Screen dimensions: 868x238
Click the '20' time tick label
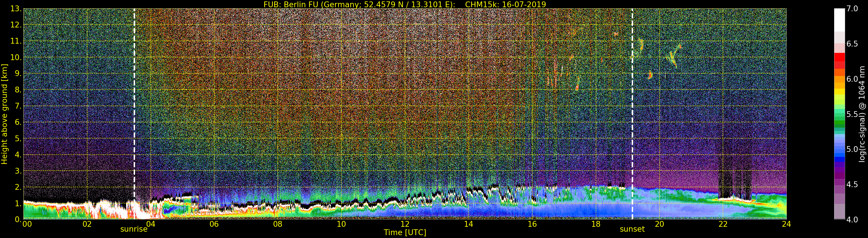(659, 224)
